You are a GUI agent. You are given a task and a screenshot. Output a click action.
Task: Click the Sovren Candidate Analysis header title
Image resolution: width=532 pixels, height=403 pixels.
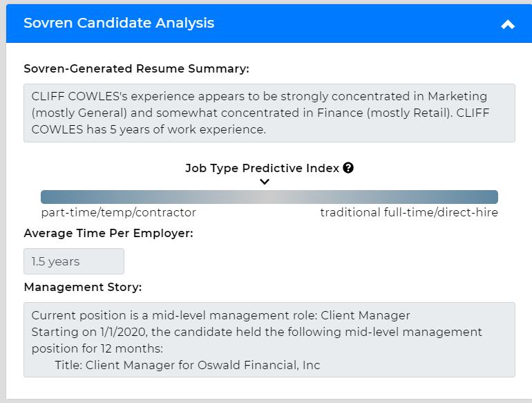point(119,23)
